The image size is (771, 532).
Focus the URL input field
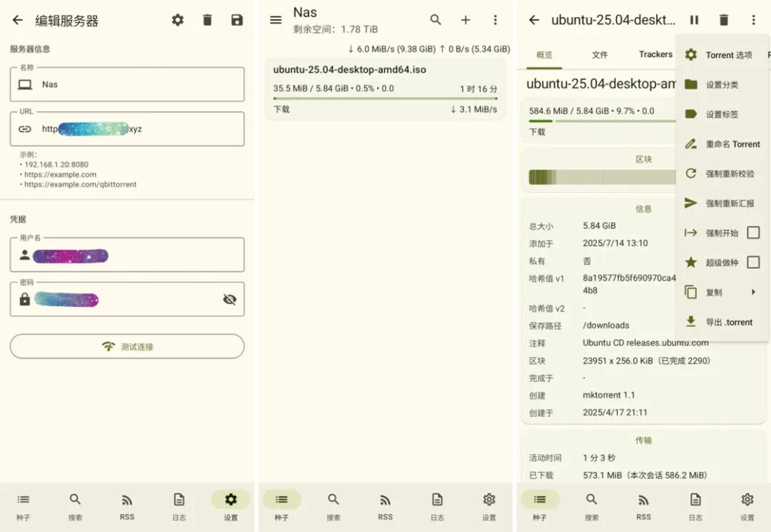[x=127, y=129]
